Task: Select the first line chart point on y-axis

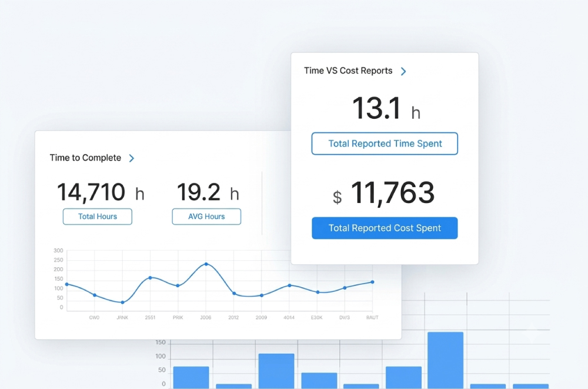Action: pyautogui.click(x=67, y=284)
